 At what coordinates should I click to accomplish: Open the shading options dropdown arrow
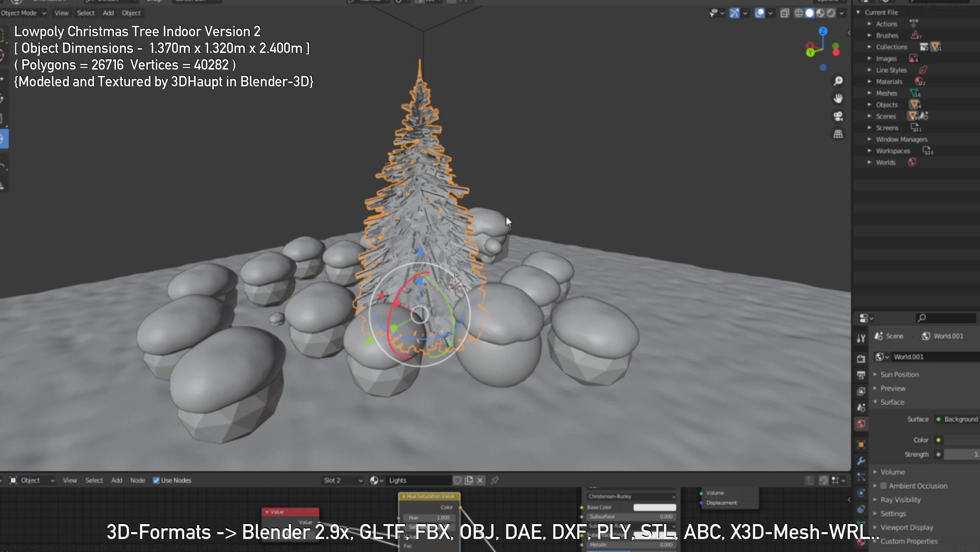pos(842,13)
